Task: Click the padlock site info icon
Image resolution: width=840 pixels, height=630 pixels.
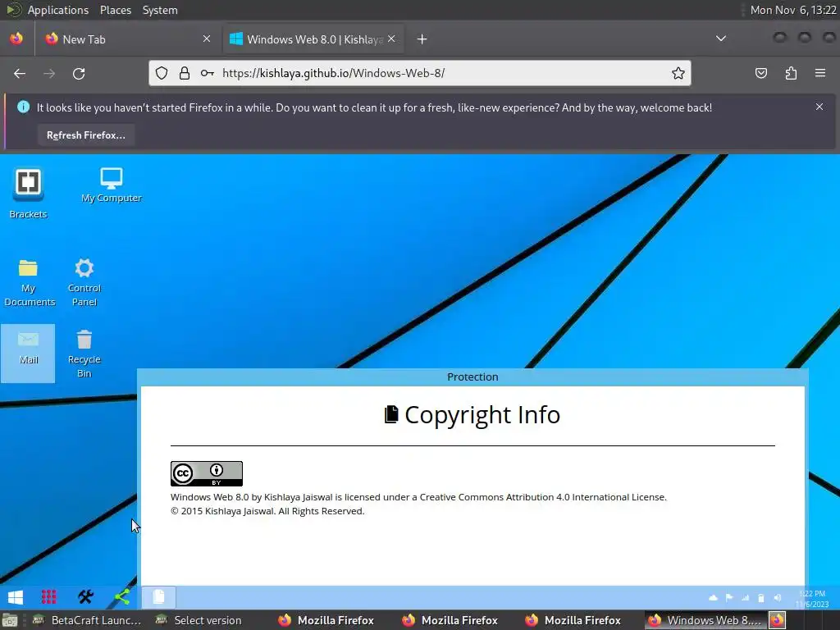Action: point(185,73)
